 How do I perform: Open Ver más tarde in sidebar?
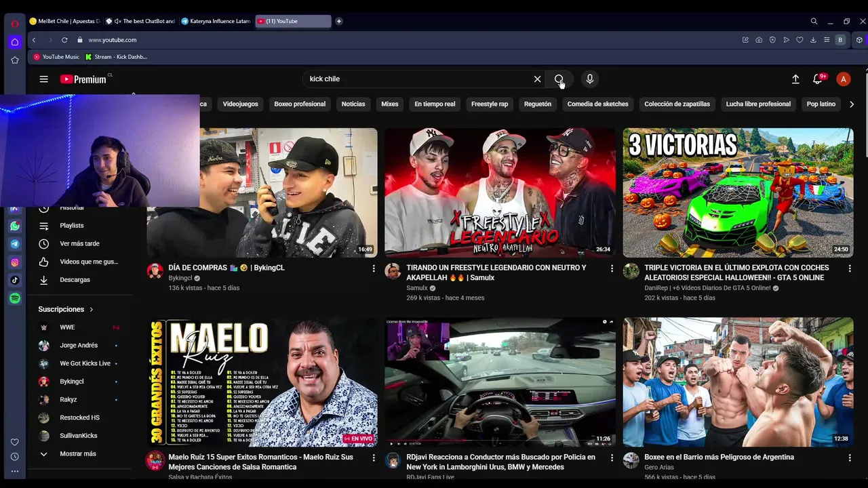click(x=79, y=244)
